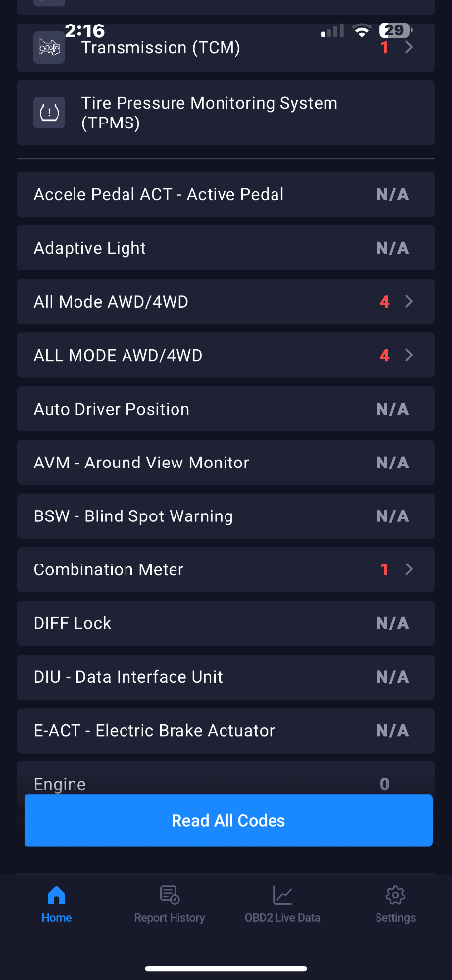Open the Home tab icon

click(56, 895)
